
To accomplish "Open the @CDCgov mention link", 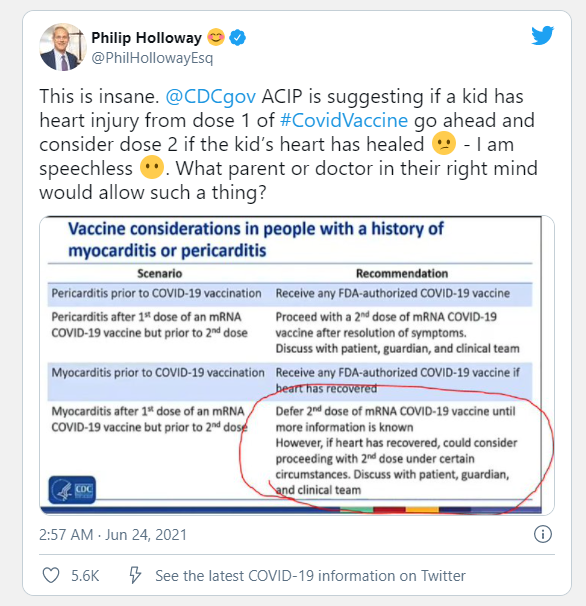I will (x=211, y=96).
